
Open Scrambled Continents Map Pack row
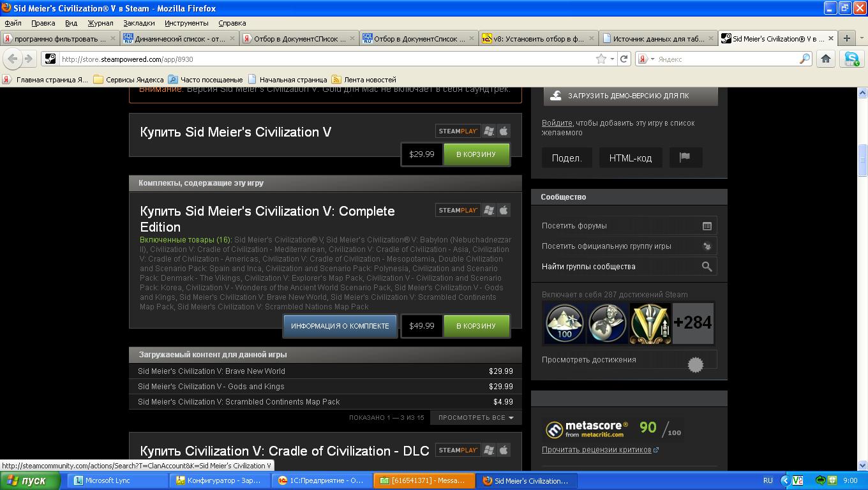click(325, 402)
